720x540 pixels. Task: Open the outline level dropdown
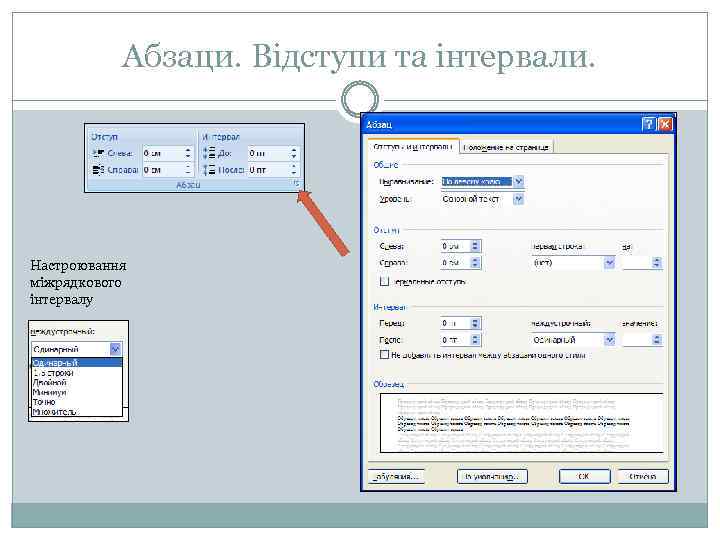518,199
